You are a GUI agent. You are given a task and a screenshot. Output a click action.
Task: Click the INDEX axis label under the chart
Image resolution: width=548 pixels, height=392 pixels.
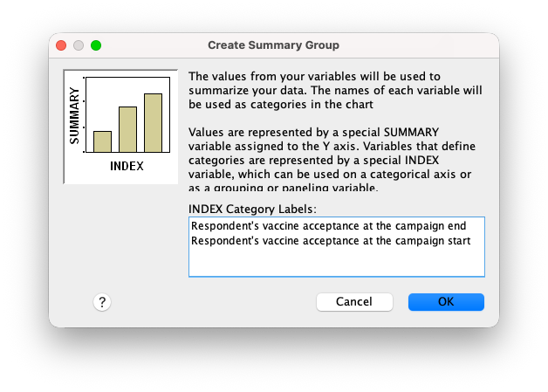tap(127, 166)
